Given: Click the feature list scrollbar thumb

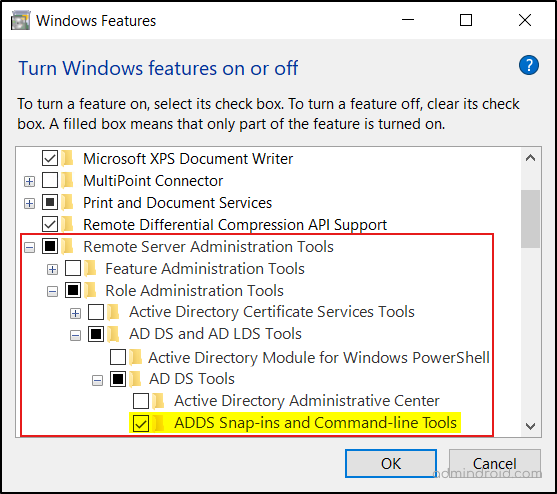Looking at the screenshot, I should click(530, 219).
